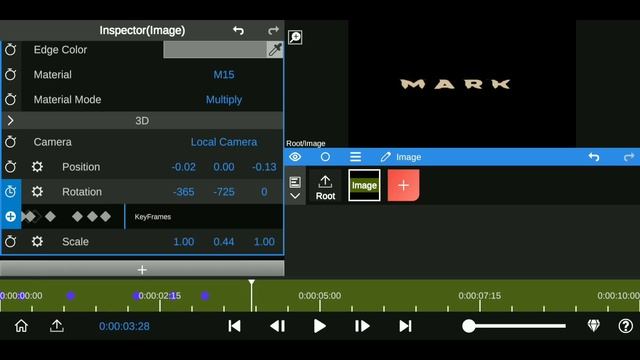Image resolution: width=640 pixels, height=360 pixels.
Task: Change the Local Camera option
Action: point(224,142)
